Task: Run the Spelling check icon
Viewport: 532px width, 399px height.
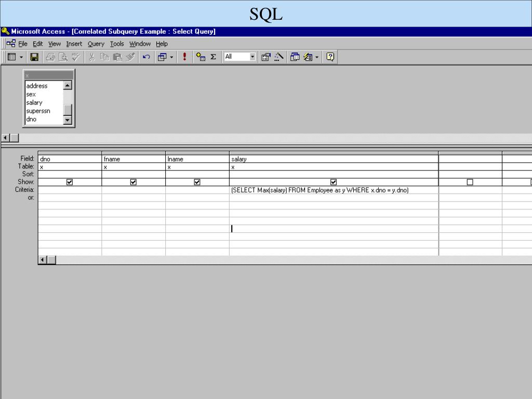Action: 76,57
